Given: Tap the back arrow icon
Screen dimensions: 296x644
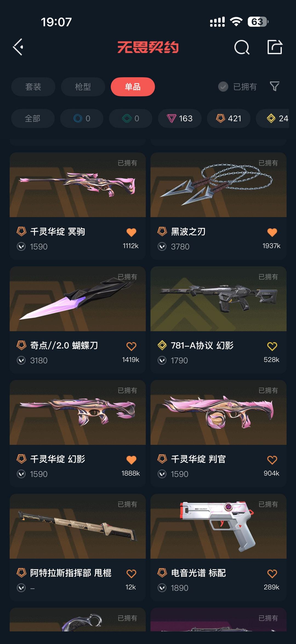Looking at the screenshot, I should click(x=18, y=47).
